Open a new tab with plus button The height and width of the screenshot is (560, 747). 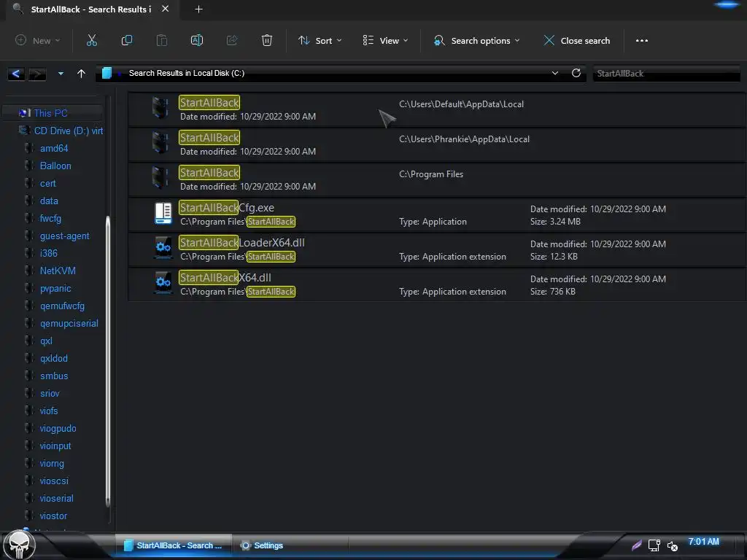pyautogui.click(x=198, y=9)
